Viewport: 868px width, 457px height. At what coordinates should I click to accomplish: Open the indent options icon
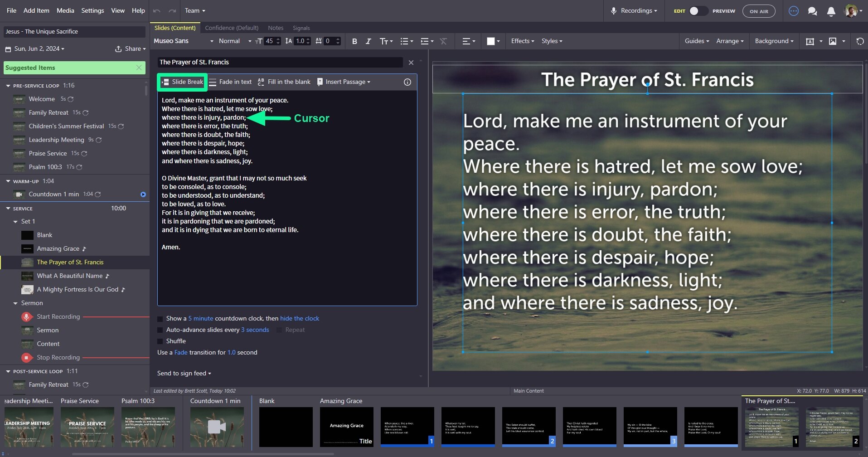tap(427, 41)
